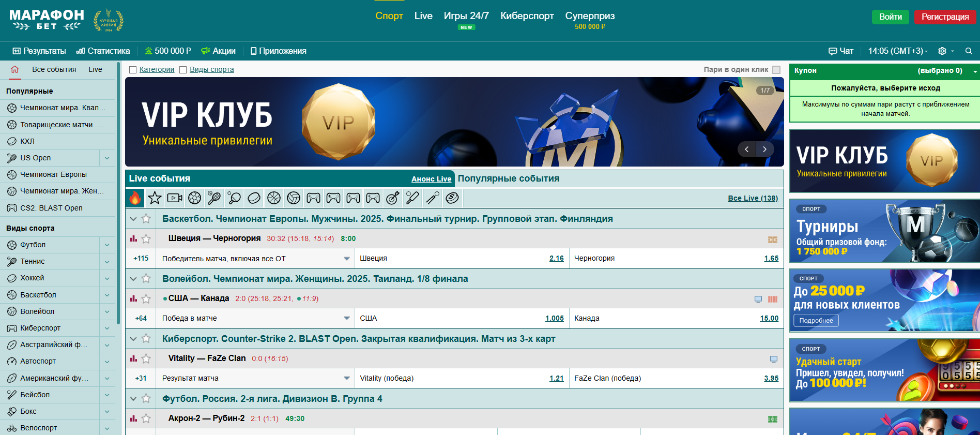Check the Категории checkbox
This screenshot has width=980, height=435.
(x=133, y=70)
